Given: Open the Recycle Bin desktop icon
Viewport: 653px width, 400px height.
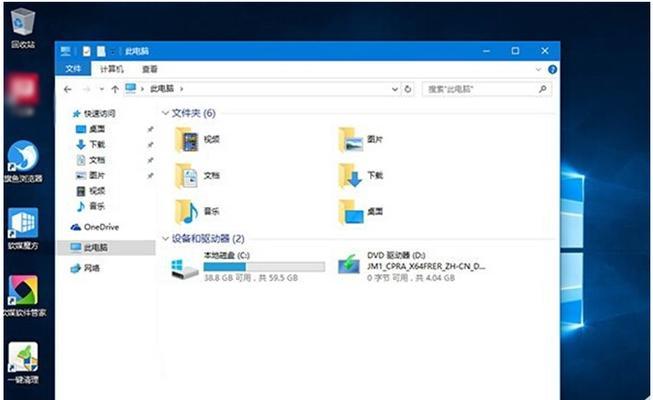Looking at the screenshot, I should 23,28.
